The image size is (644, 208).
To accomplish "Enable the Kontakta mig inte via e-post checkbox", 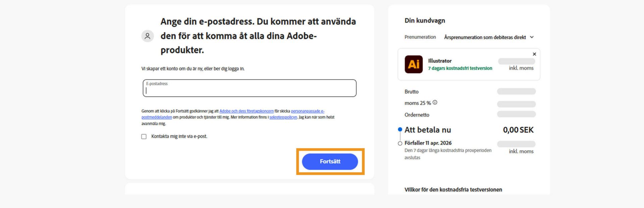I will click(x=144, y=136).
